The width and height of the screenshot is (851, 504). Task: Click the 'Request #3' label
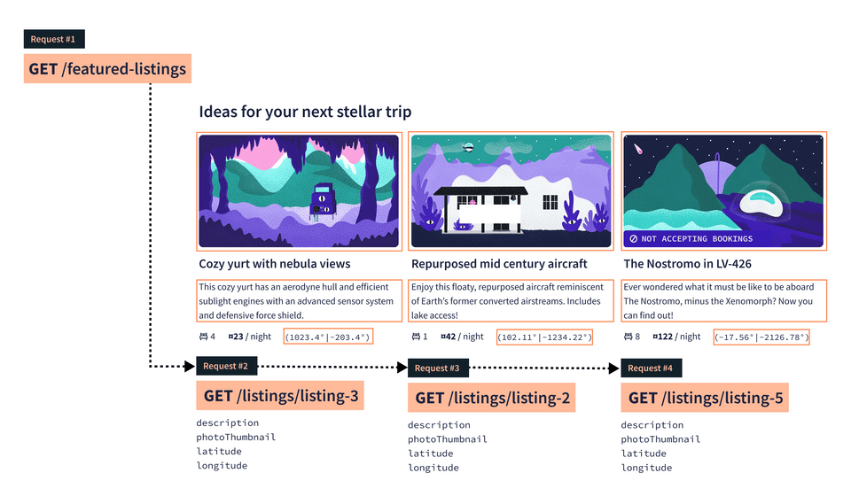pos(437,368)
